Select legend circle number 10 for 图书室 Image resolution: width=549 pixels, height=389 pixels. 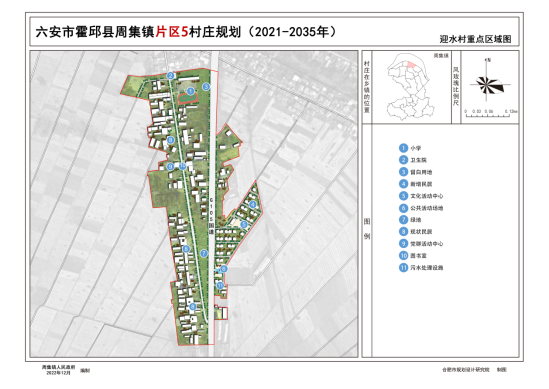click(403, 256)
